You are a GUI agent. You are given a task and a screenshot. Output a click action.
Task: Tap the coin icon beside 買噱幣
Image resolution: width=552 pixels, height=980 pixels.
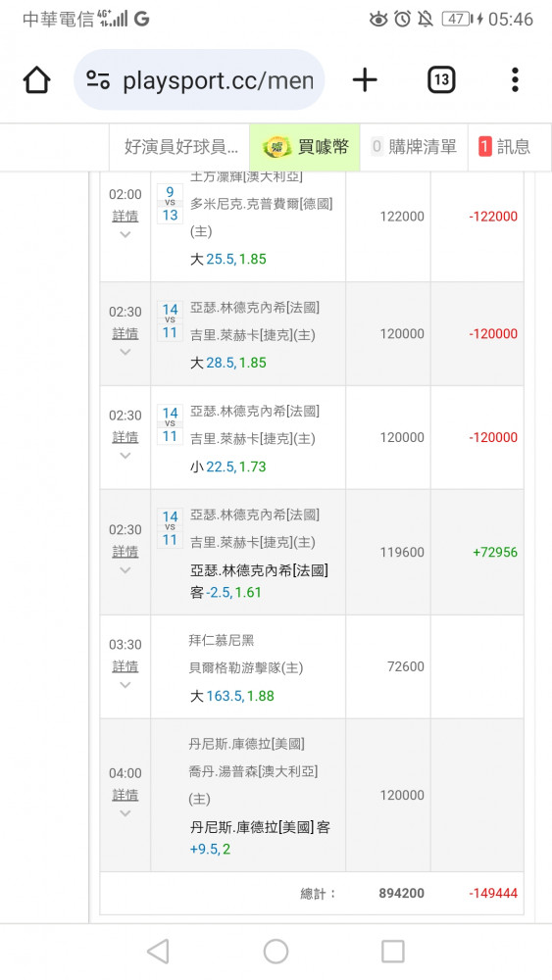[276, 148]
